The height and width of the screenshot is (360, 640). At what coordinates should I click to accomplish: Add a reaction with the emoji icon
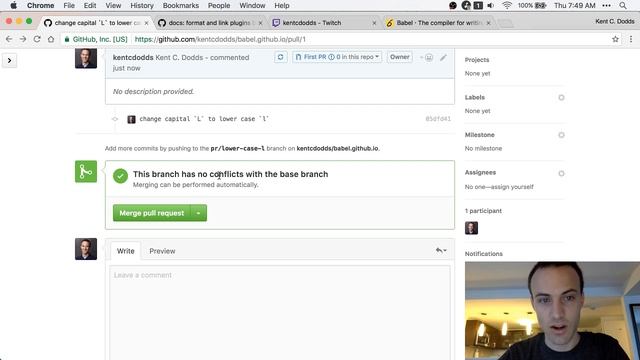coord(427,58)
